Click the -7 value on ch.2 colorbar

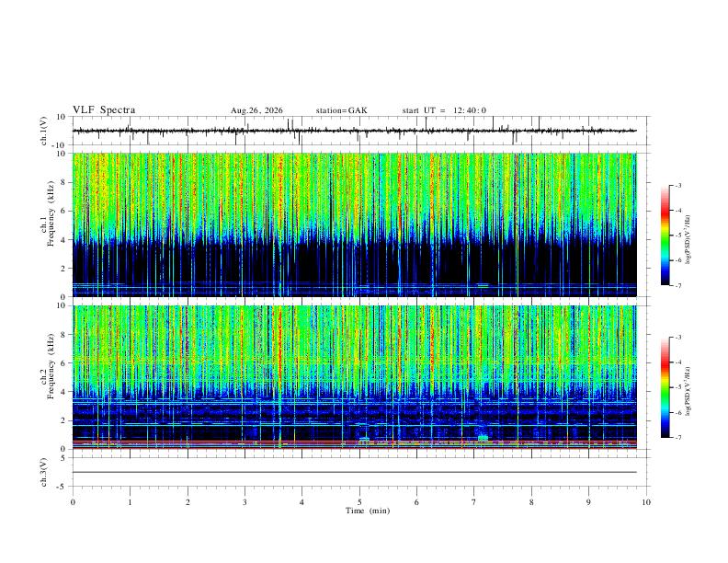pyautogui.click(x=677, y=438)
